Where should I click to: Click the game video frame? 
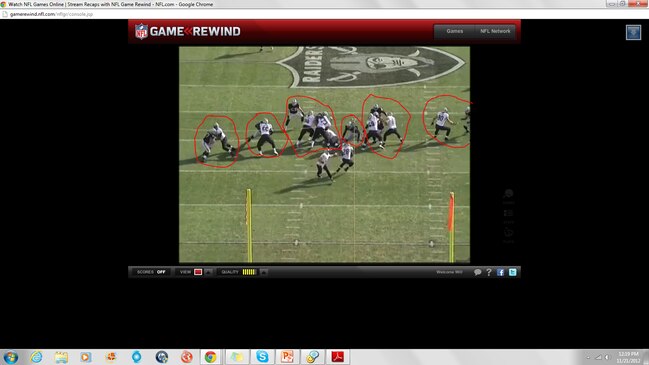pyautogui.click(x=324, y=154)
